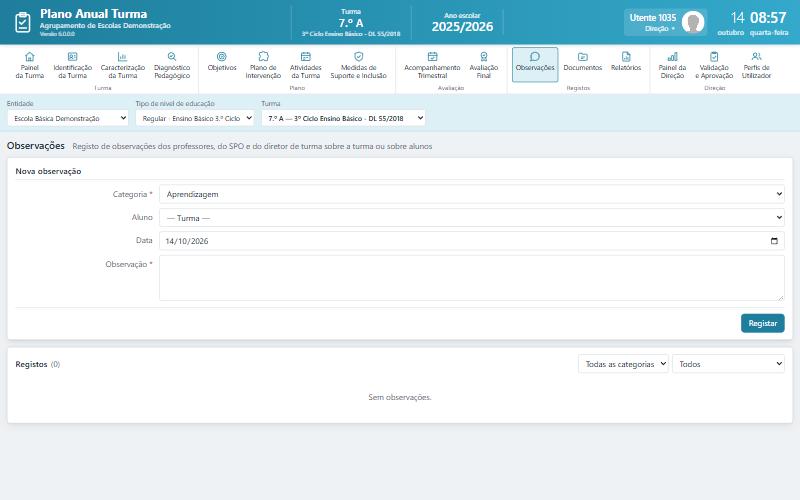The height and width of the screenshot is (500, 800).
Task: Expand Tipo de nível de educação dropdown
Action: point(195,118)
